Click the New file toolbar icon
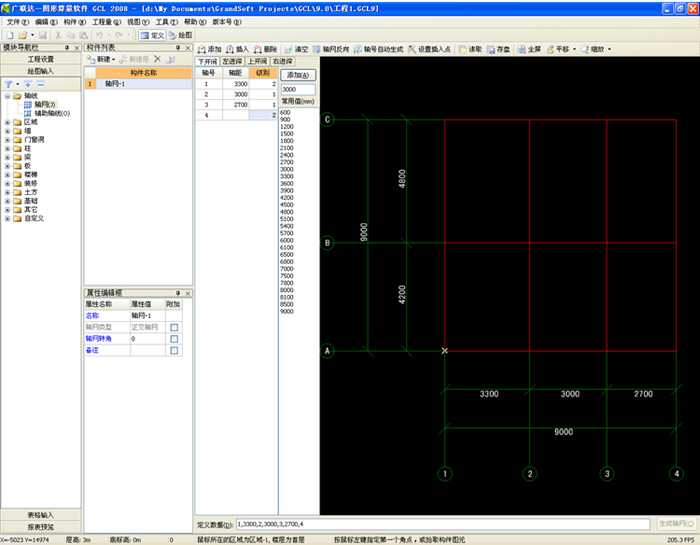Image resolution: width=700 pixels, height=545 pixels. [10, 35]
